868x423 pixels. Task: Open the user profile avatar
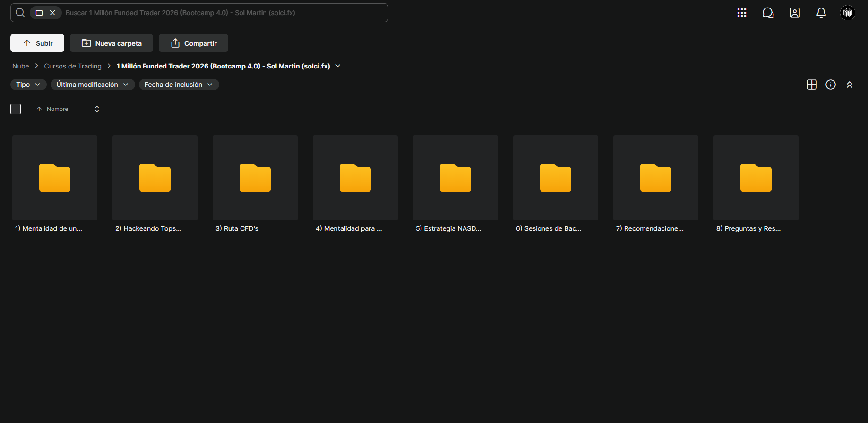[x=848, y=13]
